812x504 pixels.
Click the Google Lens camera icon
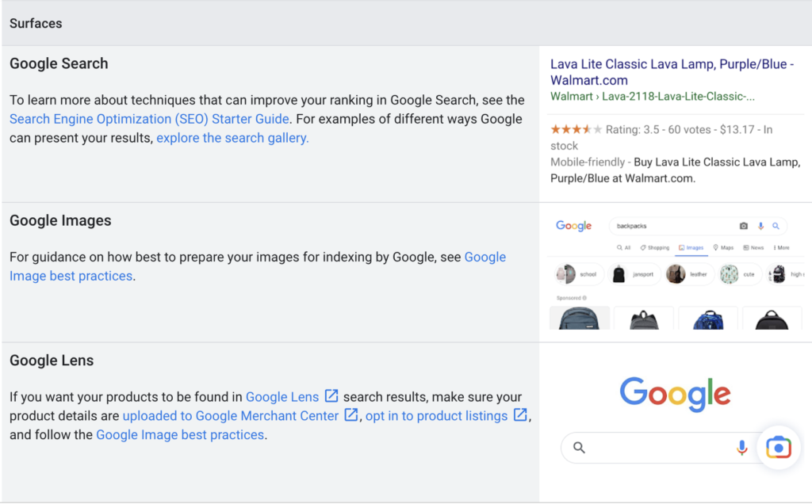click(x=779, y=448)
